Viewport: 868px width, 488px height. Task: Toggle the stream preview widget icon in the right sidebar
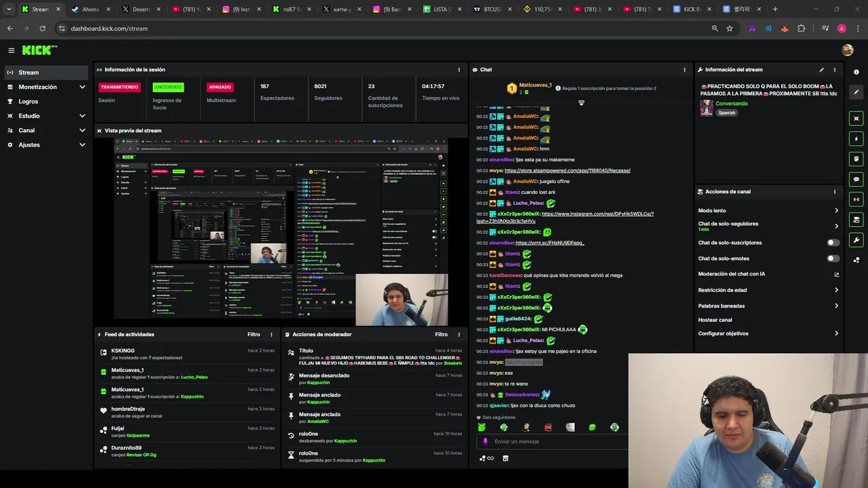coord(856,119)
